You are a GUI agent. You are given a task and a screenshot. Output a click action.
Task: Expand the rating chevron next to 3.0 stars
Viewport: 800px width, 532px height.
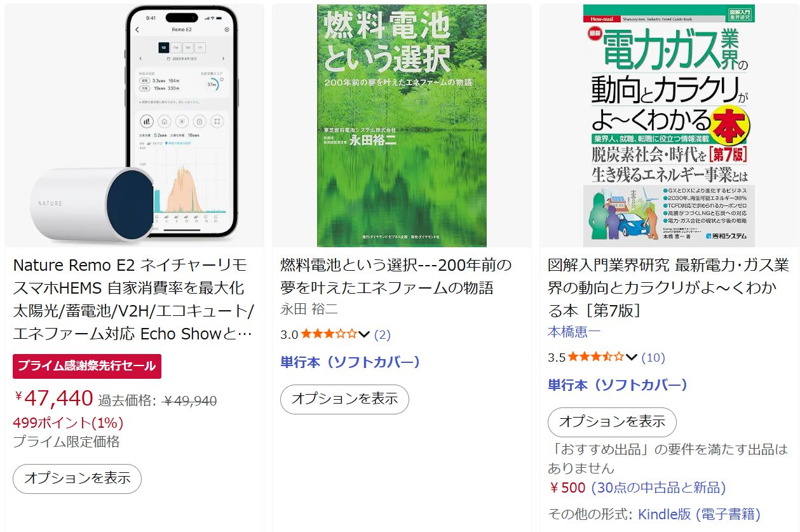point(364,334)
